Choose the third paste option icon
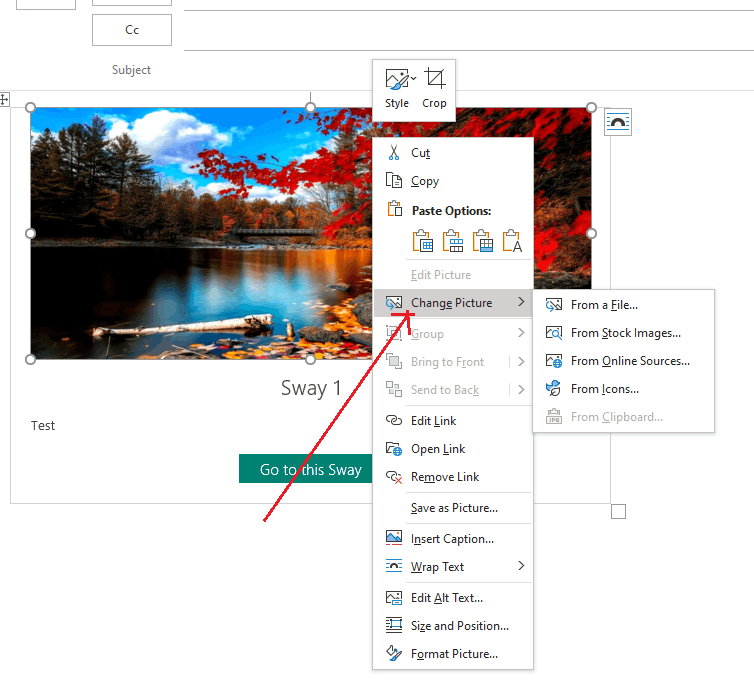This screenshot has height=689, width=754. tap(482, 240)
